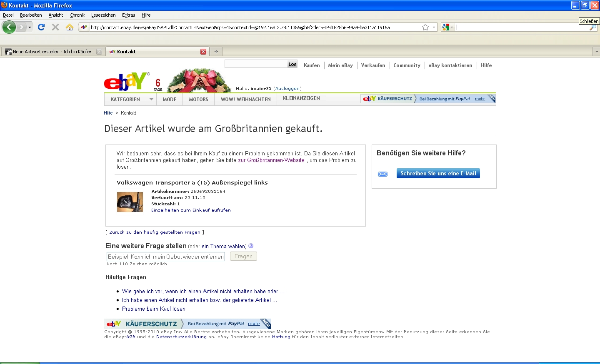Image resolution: width=600 pixels, height=364 pixels.
Task: Click the Außenspiegel item thumbnail
Action: (x=130, y=202)
